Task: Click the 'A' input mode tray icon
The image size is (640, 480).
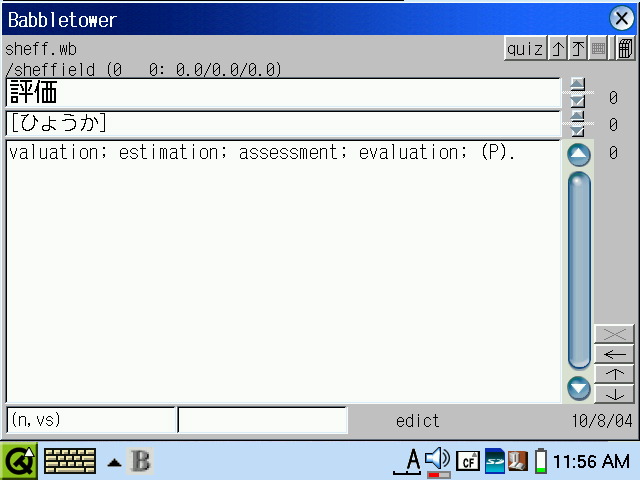Action: [x=408, y=461]
